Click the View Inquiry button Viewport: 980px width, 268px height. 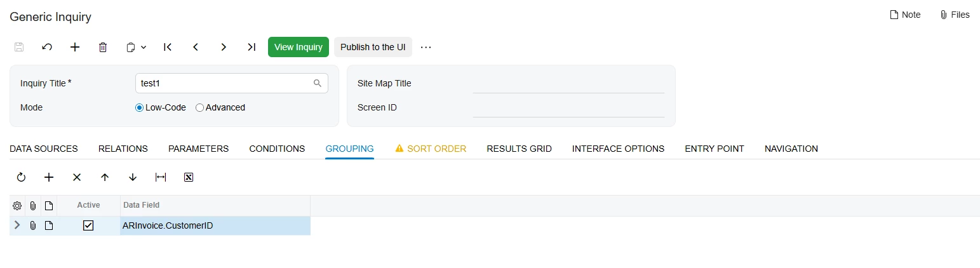[x=299, y=47]
